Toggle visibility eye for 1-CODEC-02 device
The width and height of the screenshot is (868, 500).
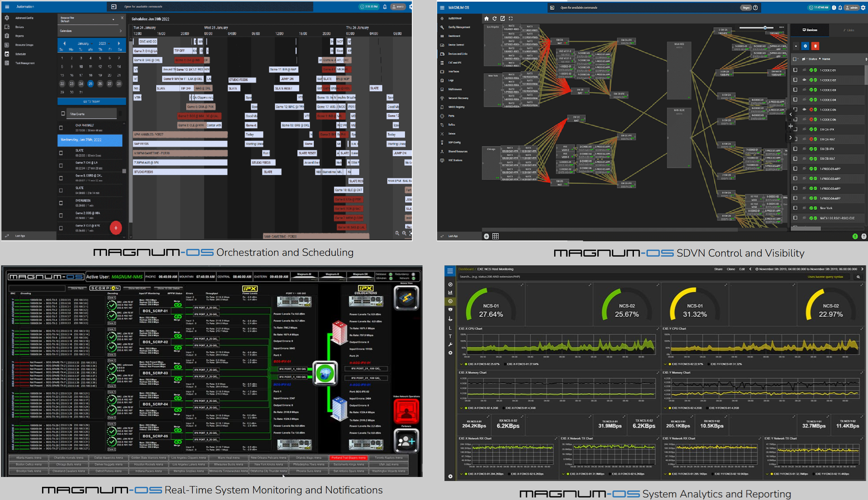point(804,80)
